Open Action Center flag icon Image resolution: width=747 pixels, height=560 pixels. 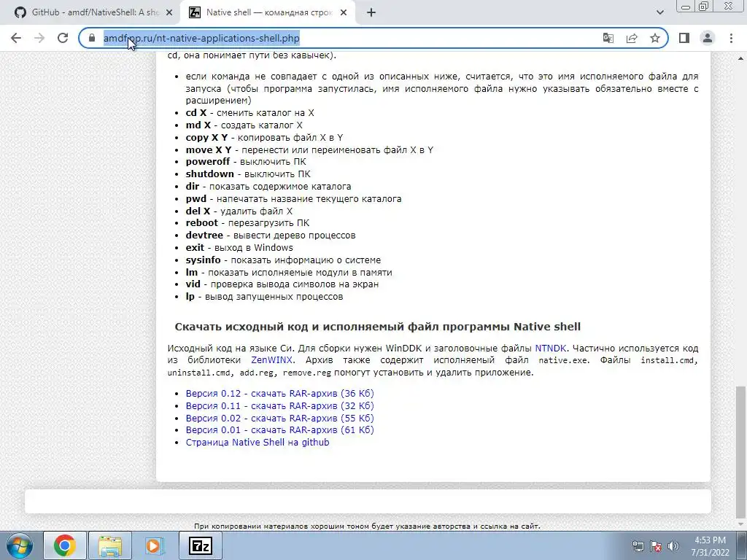pos(656,546)
